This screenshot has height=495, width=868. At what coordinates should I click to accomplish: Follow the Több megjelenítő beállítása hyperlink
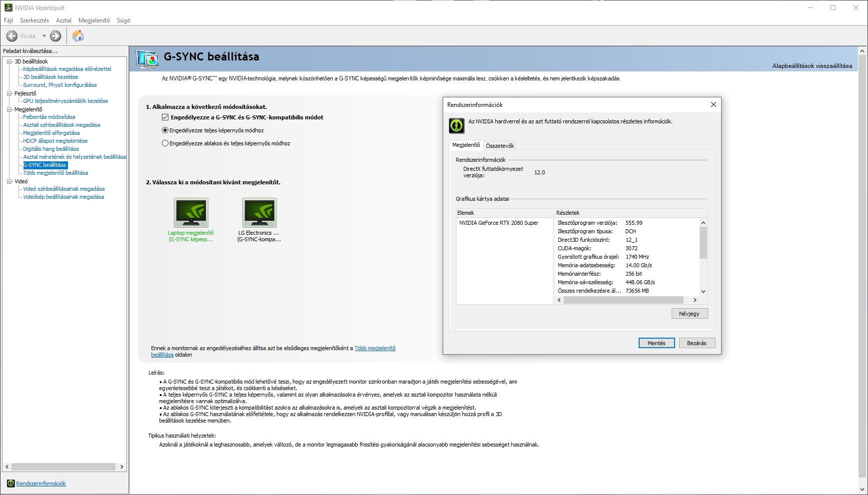pyautogui.click(x=375, y=348)
